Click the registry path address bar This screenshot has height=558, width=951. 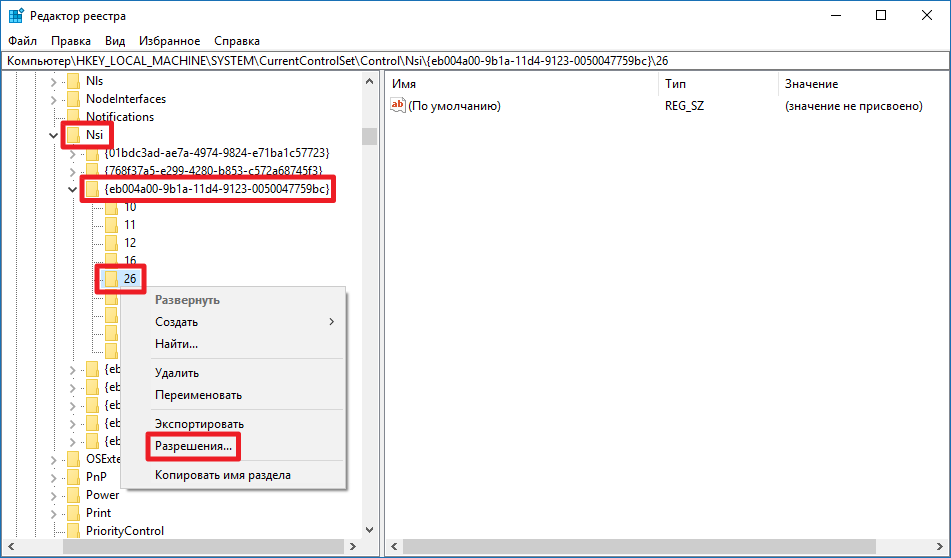[x=475, y=61]
